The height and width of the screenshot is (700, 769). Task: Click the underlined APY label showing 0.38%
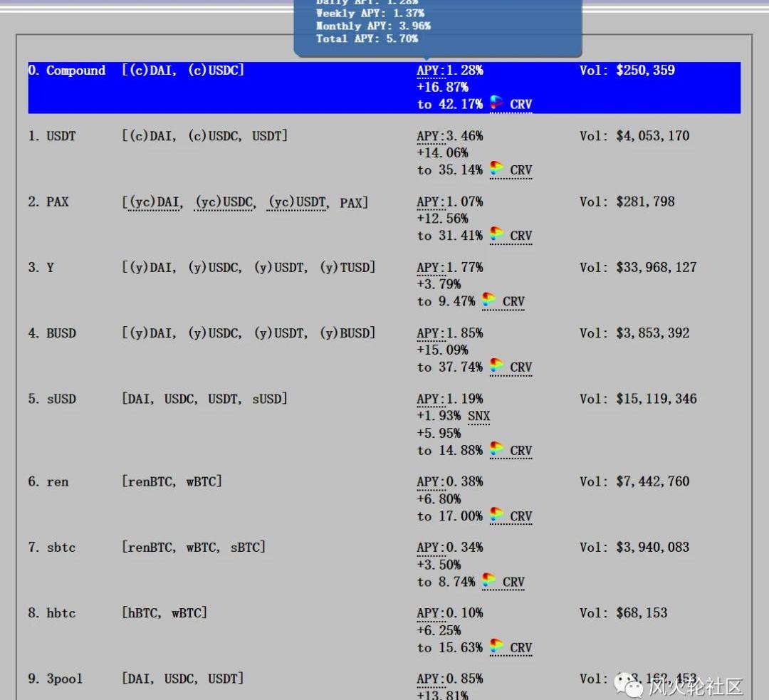point(431,481)
